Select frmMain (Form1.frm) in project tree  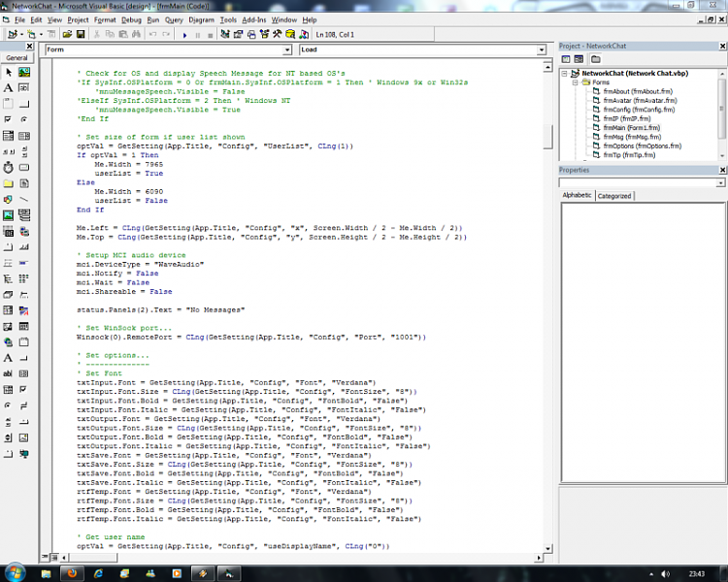pyautogui.click(x=632, y=128)
